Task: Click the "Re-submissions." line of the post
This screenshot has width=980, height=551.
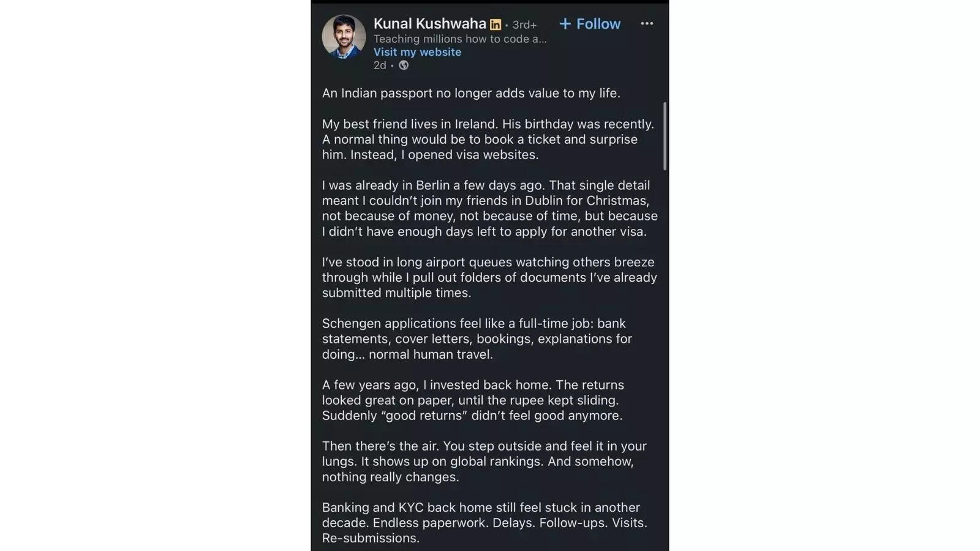Action: (371, 538)
